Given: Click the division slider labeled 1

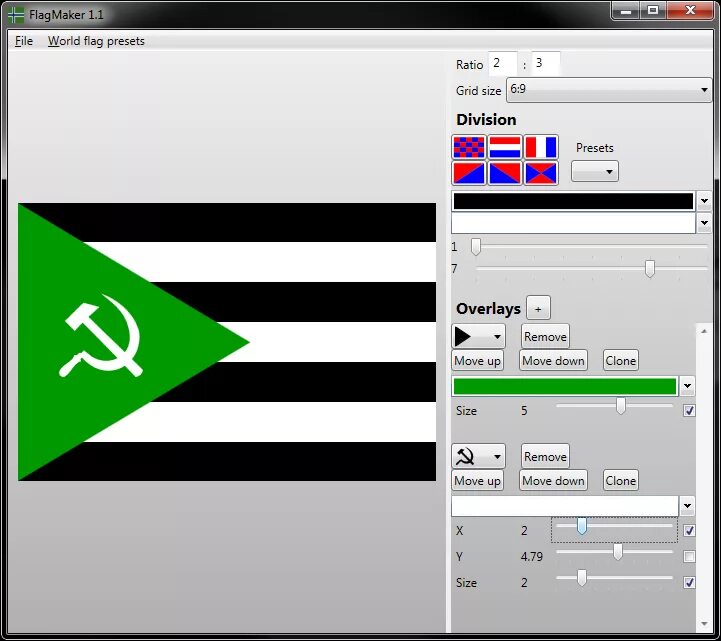Looking at the screenshot, I should tap(591, 247).
